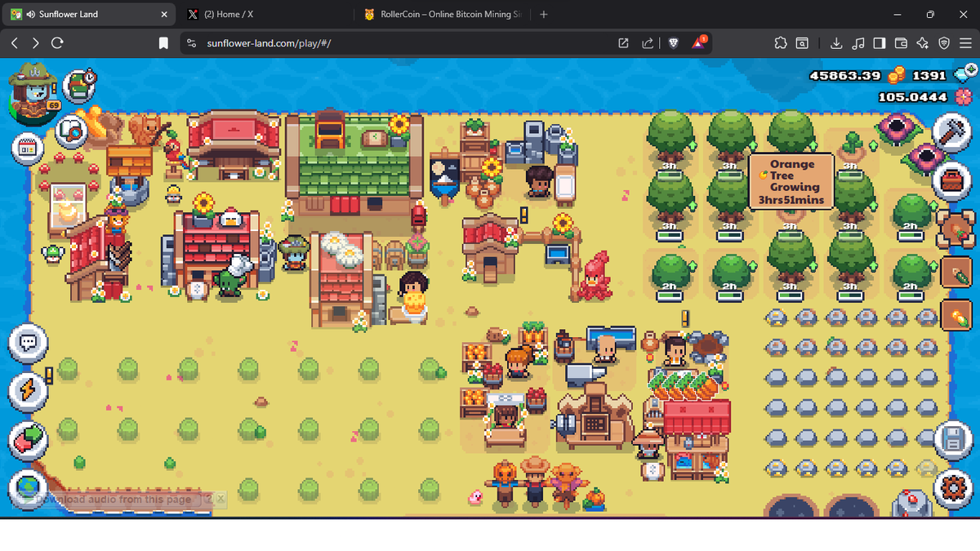Click the pumpkin-head scarecrow
The image size is (980, 551).
pyautogui.click(x=504, y=483)
